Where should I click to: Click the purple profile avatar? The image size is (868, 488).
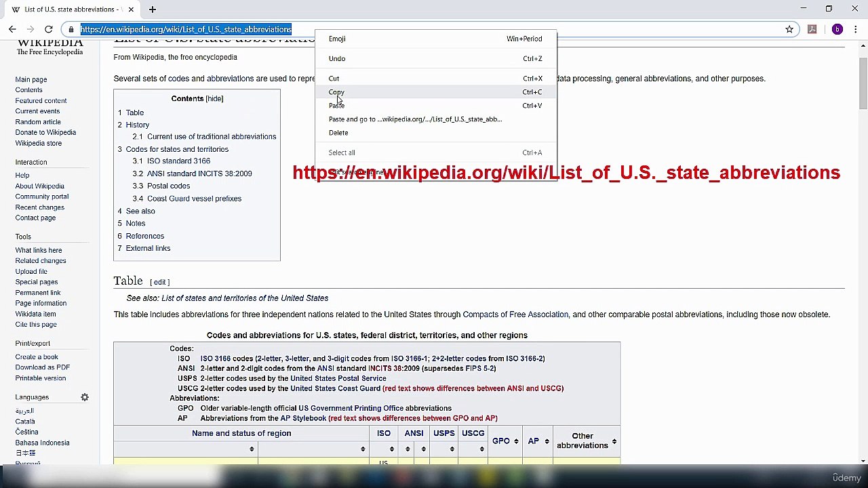[837, 29]
